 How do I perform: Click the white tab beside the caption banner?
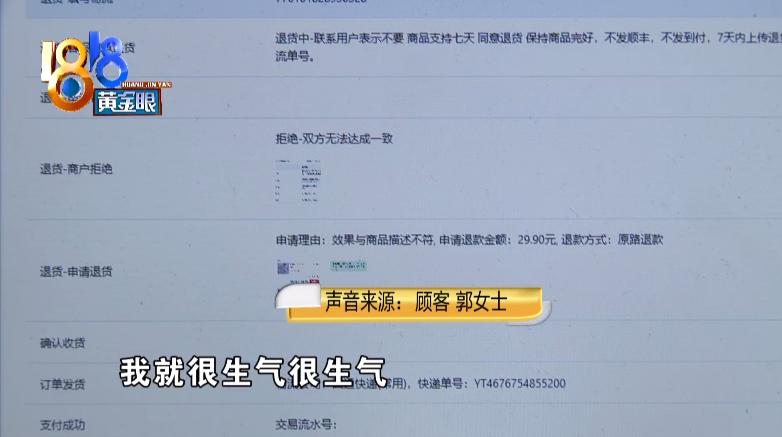click(x=298, y=296)
